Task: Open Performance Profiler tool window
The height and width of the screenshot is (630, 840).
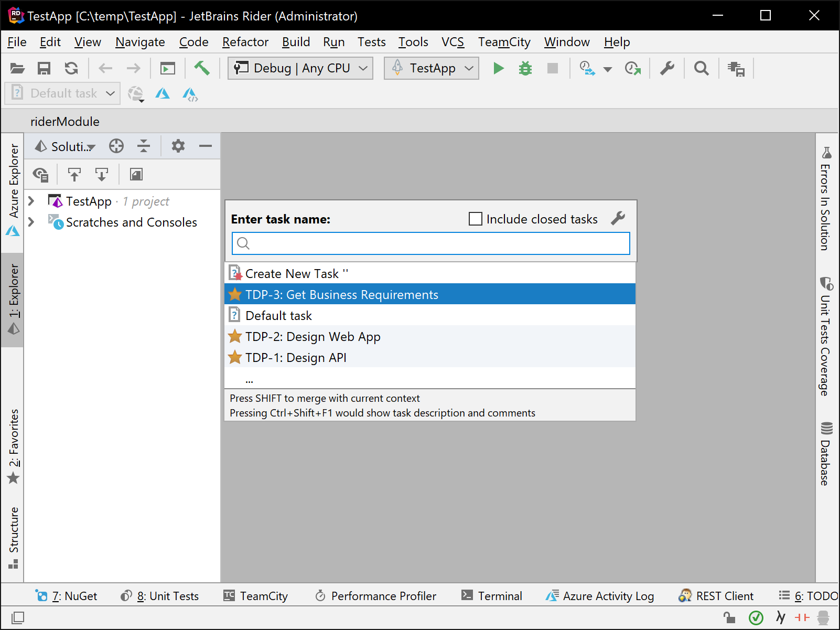Action: [x=375, y=596]
